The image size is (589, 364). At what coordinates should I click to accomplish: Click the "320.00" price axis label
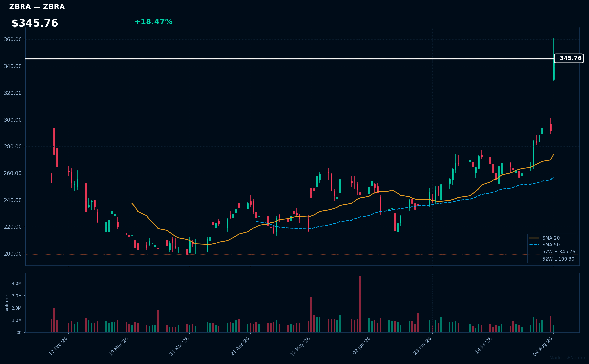click(13, 93)
